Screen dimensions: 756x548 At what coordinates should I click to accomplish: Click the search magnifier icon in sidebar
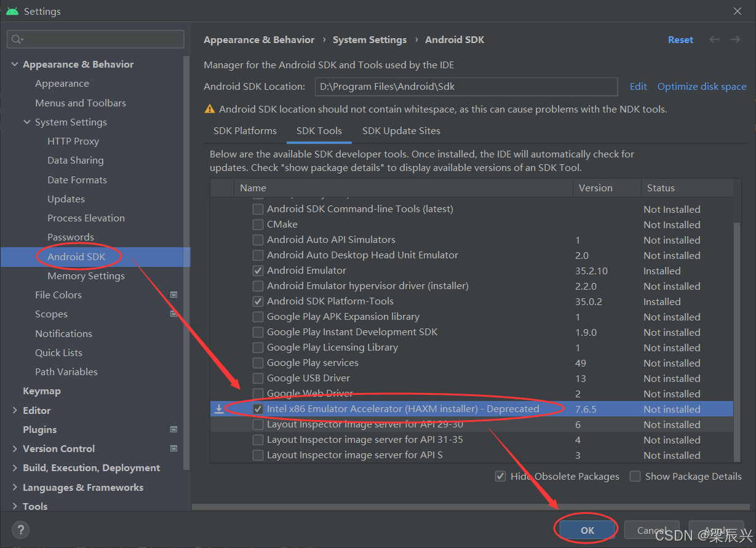pyautogui.click(x=17, y=39)
